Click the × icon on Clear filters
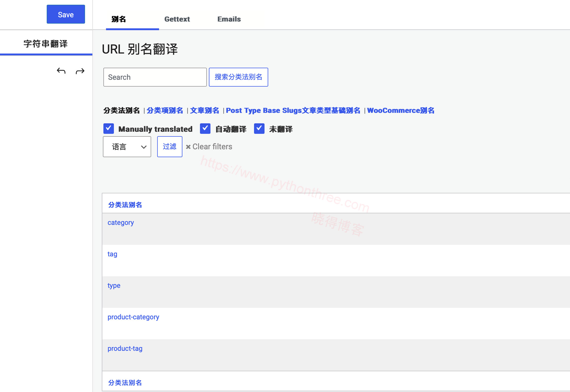This screenshot has height=392, width=570. click(188, 147)
